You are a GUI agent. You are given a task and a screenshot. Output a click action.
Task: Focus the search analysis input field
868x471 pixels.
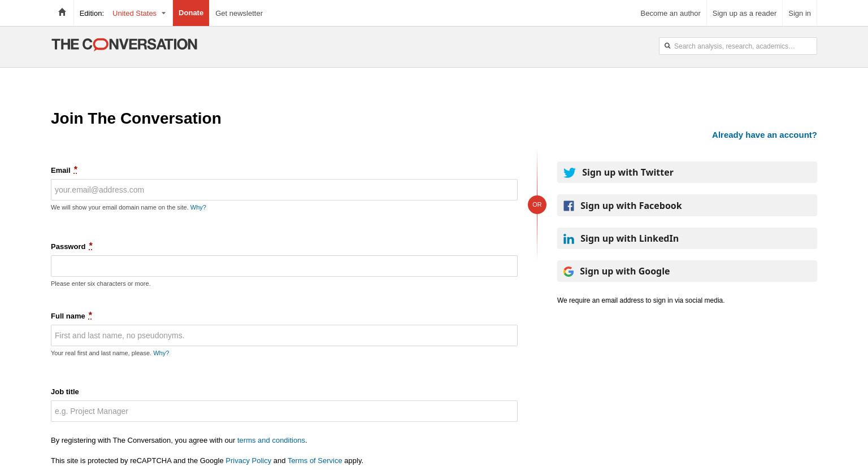point(738,46)
